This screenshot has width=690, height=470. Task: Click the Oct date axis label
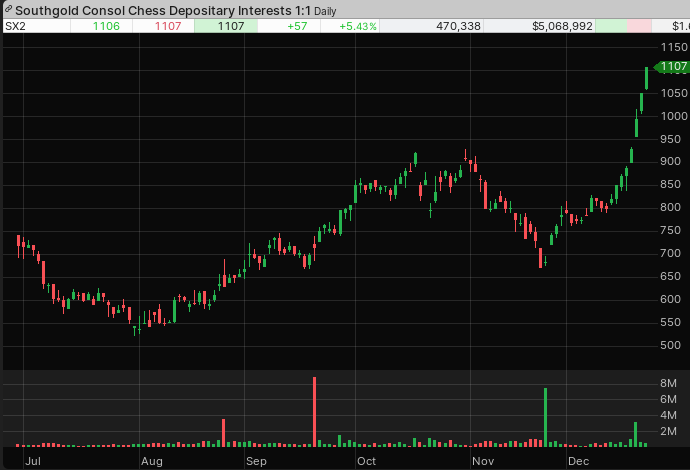pos(367,461)
